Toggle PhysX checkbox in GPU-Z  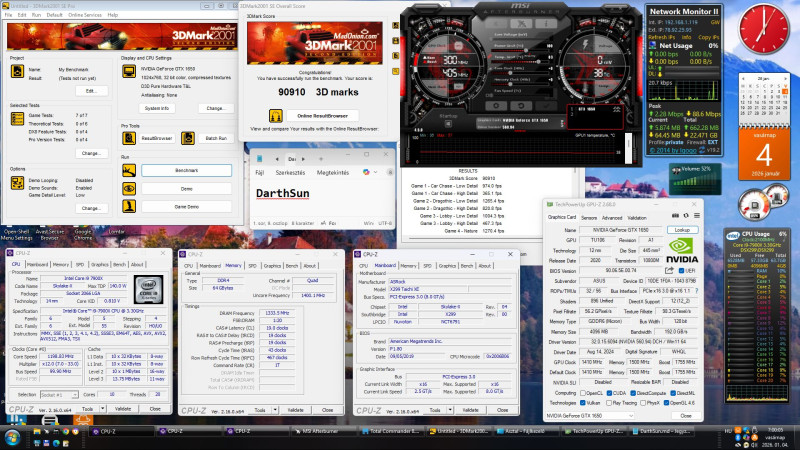(643, 403)
